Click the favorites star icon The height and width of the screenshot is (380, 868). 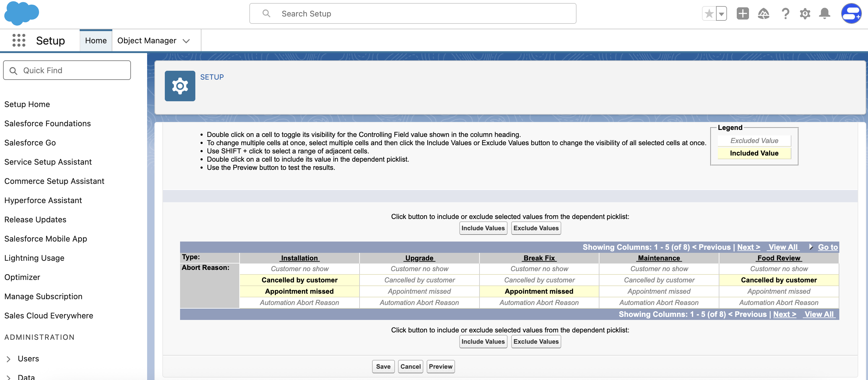click(x=709, y=14)
